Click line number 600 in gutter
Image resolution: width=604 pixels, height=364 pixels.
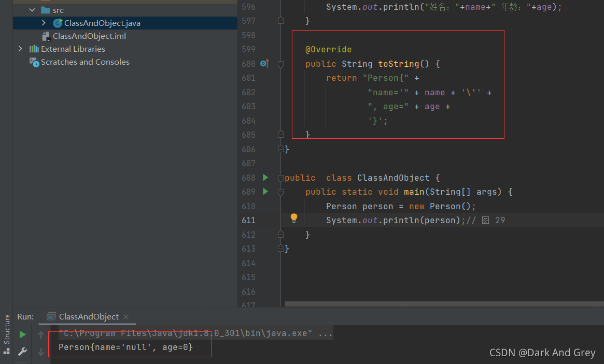248,64
